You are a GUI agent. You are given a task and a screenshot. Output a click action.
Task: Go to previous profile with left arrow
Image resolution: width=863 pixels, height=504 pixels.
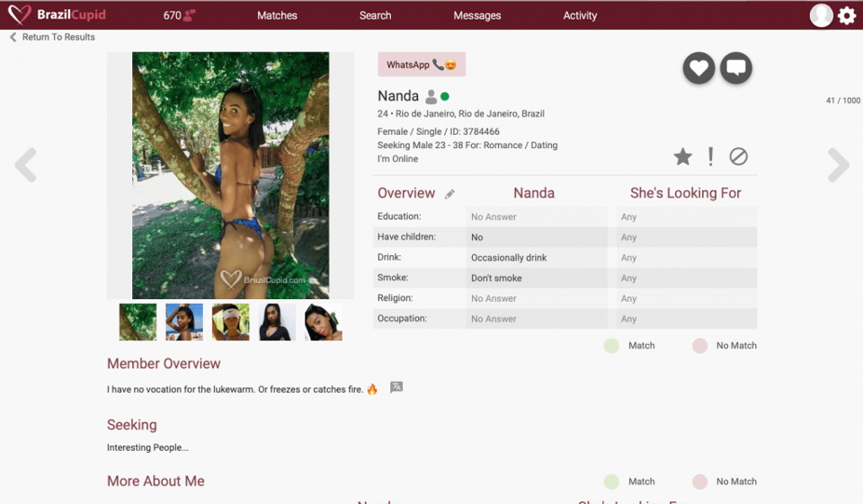point(25,165)
